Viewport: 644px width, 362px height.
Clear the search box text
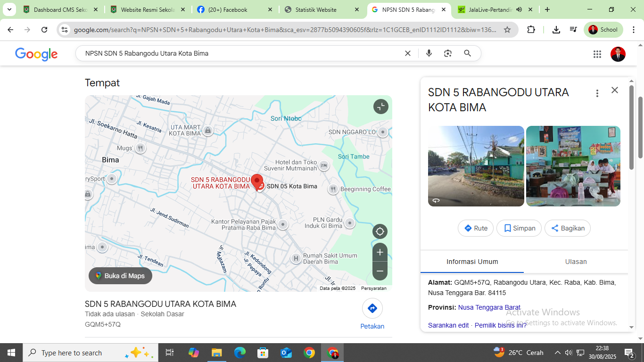point(408,53)
